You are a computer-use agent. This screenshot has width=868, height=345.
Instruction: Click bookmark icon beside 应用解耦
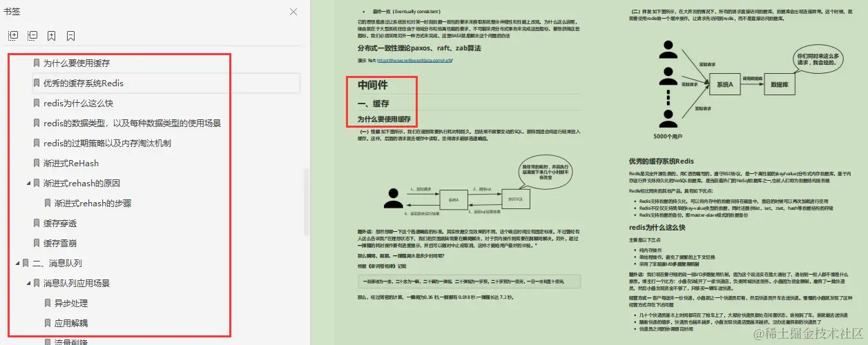click(x=48, y=323)
